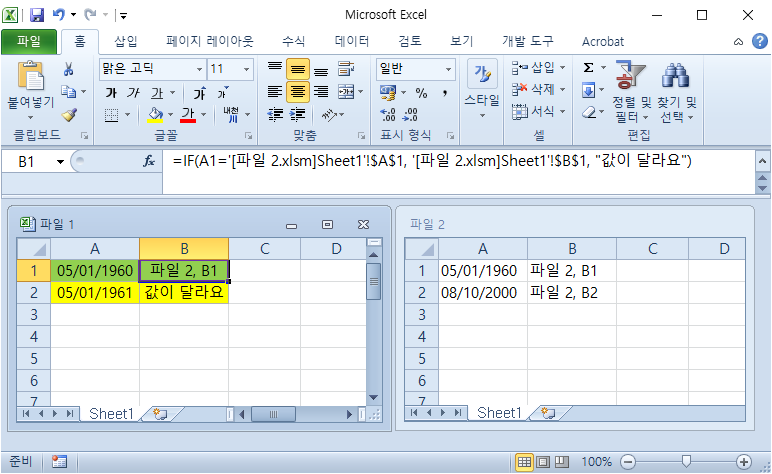
Task: Click the Decrease Font Size icon
Action: click(223, 93)
